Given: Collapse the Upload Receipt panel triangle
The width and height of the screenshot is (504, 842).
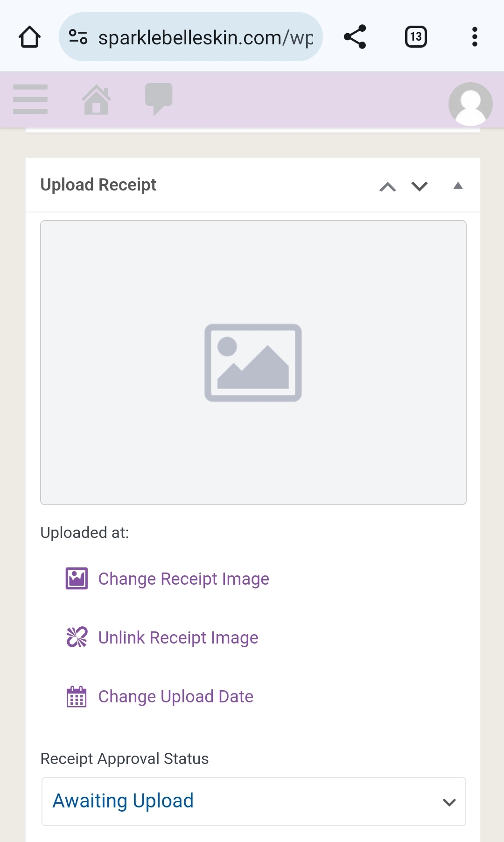Looking at the screenshot, I should pos(458,186).
